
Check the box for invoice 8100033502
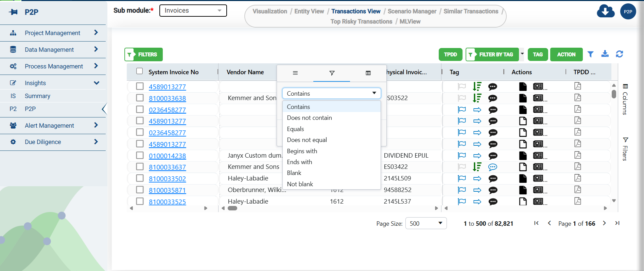pos(140,178)
